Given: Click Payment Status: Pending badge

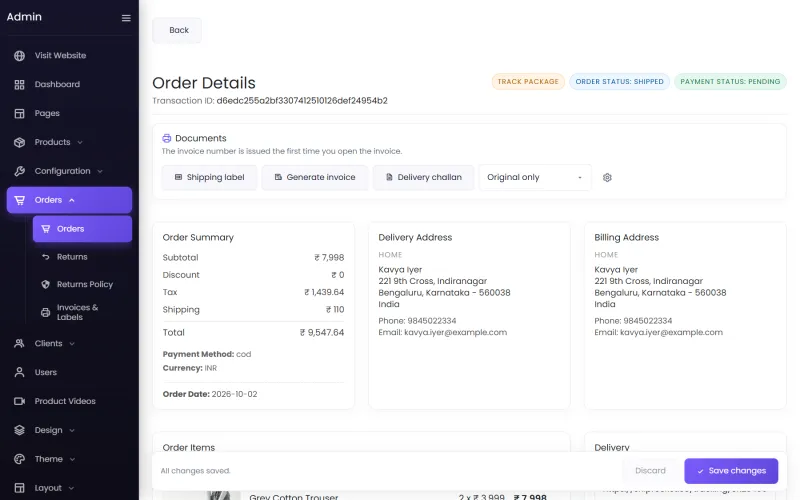Looking at the screenshot, I should (x=730, y=82).
